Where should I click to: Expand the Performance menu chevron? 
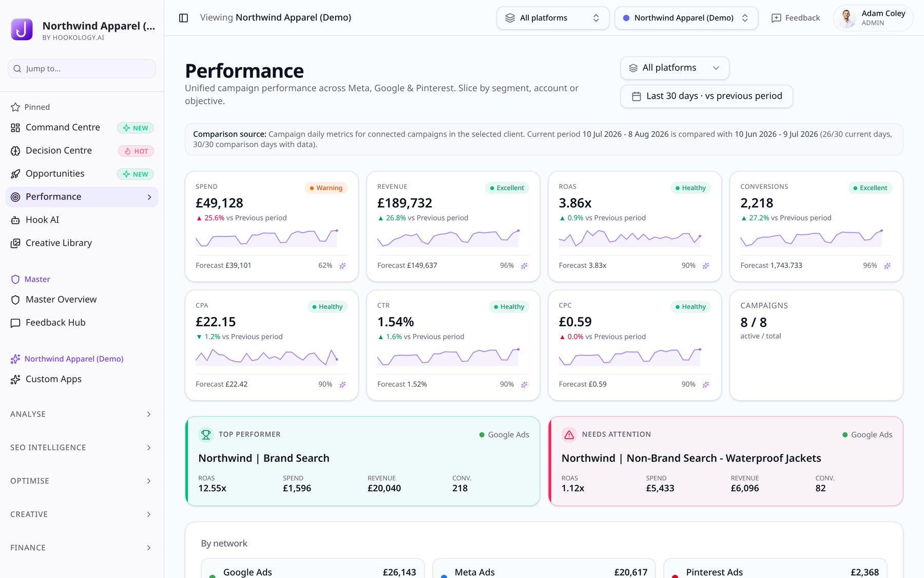[149, 197]
